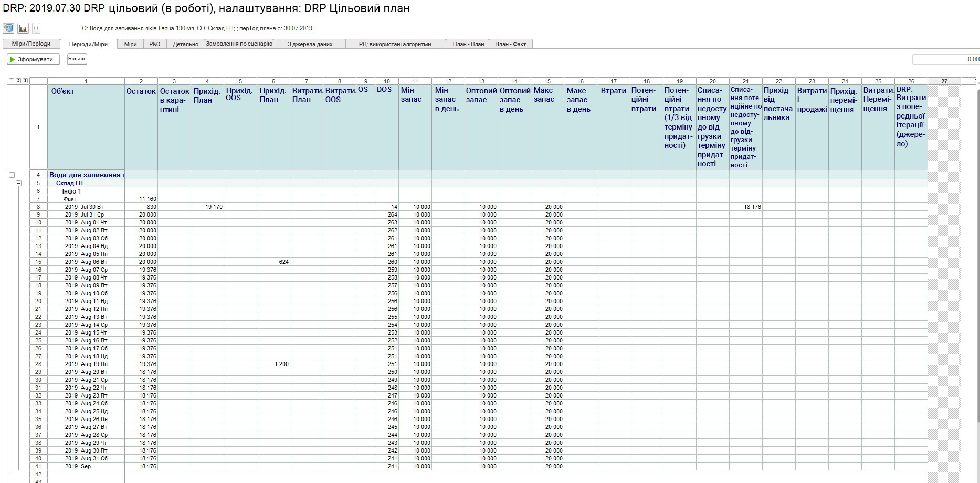Screen dimensions: 980x483
Task: Switch to the Періоди/Міри tab
Action: pyautogui.click(x=88, y=44)
